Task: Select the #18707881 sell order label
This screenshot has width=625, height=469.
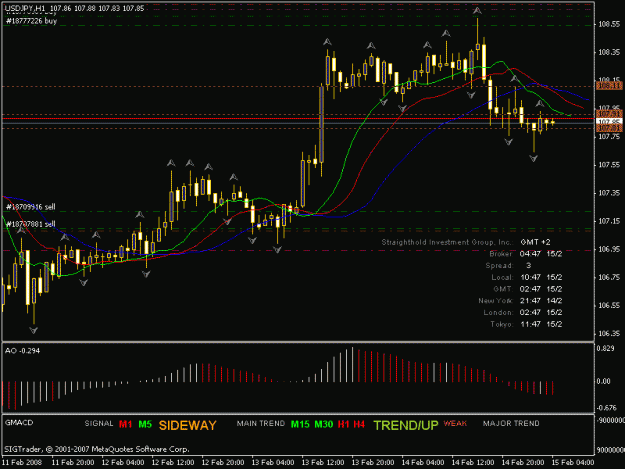Action: [31, 224]
